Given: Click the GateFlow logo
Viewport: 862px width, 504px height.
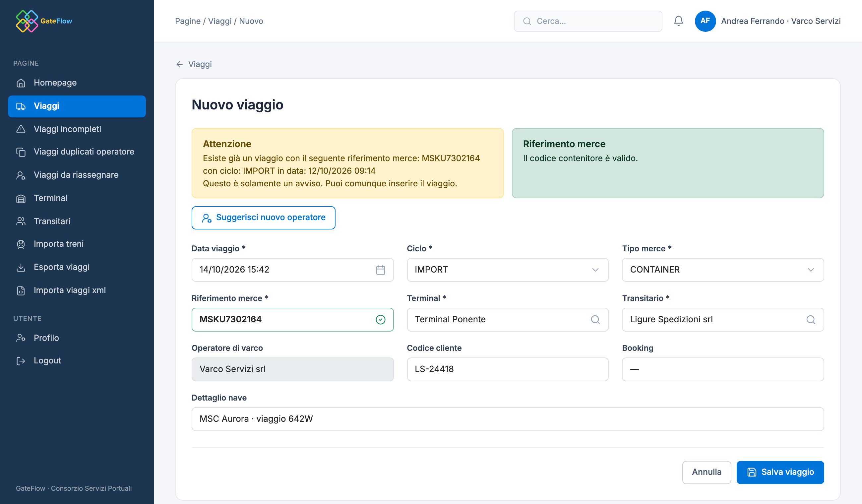Looking at the screenshot, I should click(x=44, y=21).
